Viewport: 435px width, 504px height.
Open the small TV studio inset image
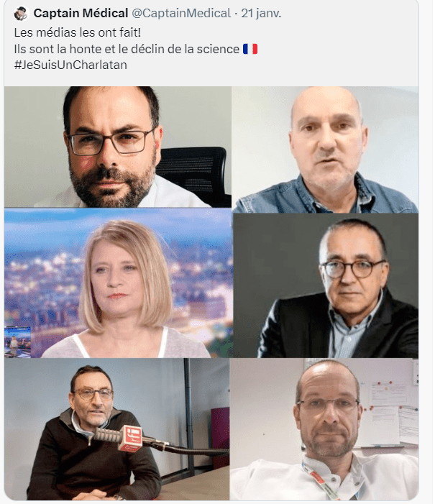point(18,342)
